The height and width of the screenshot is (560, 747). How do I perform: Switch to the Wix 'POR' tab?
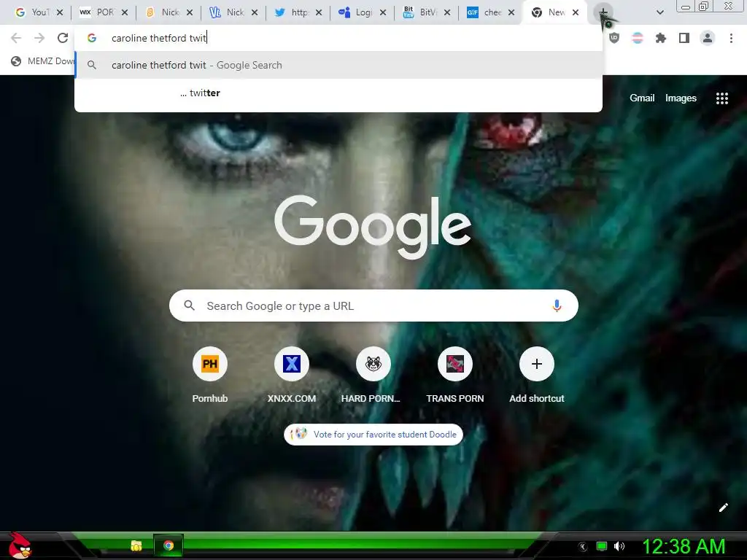click(104, 12)
